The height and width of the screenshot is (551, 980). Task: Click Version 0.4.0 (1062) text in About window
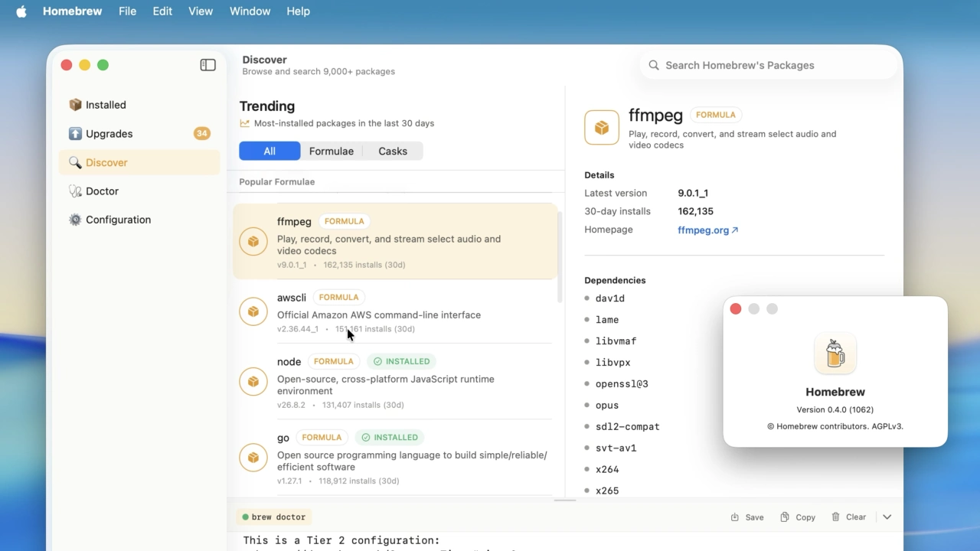point(835,409)
